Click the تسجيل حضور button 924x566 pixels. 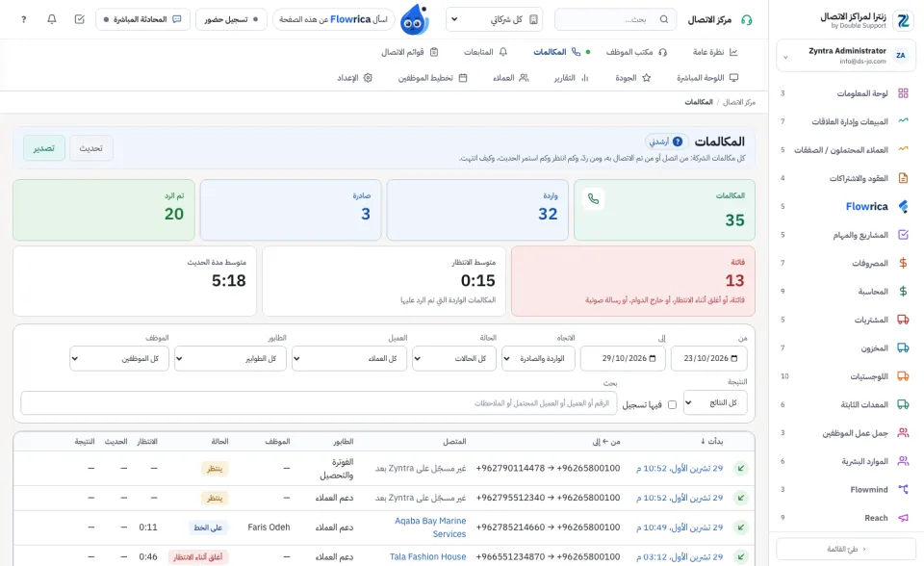pyautogui.click(x=231, y=19)
